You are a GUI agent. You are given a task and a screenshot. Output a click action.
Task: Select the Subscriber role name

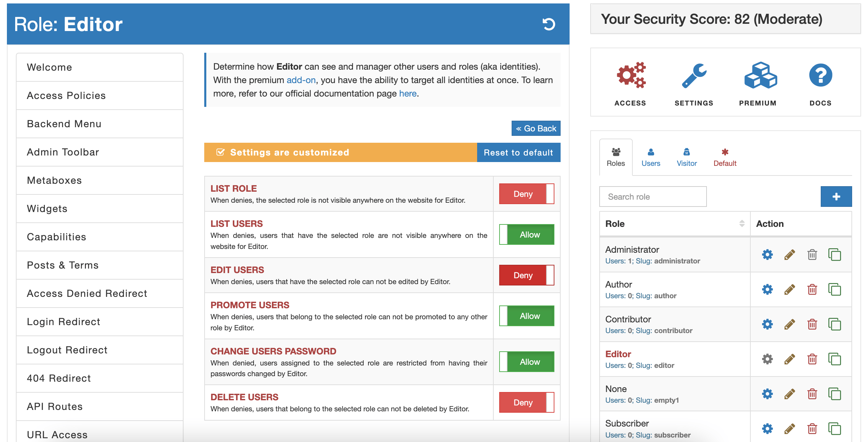coord(627,423)
